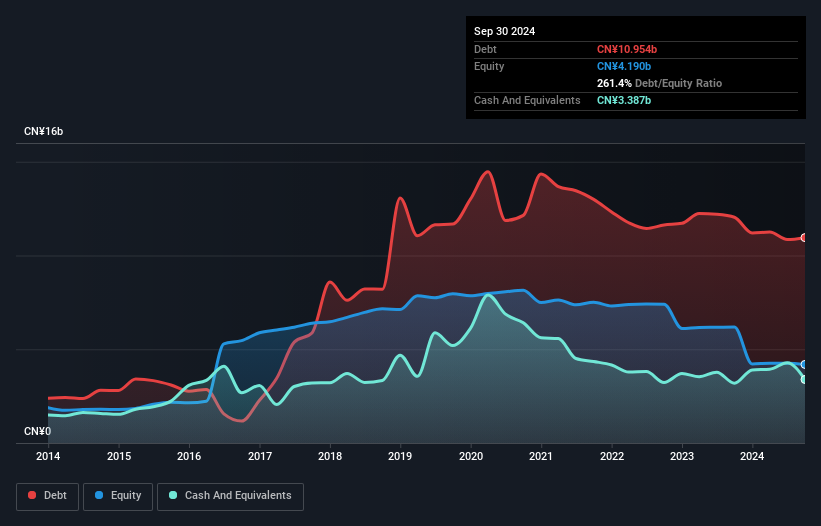Click the 2023 x-axis label
Image resolution: width=821 pixels, height=526 pixels.
point(682,456)
